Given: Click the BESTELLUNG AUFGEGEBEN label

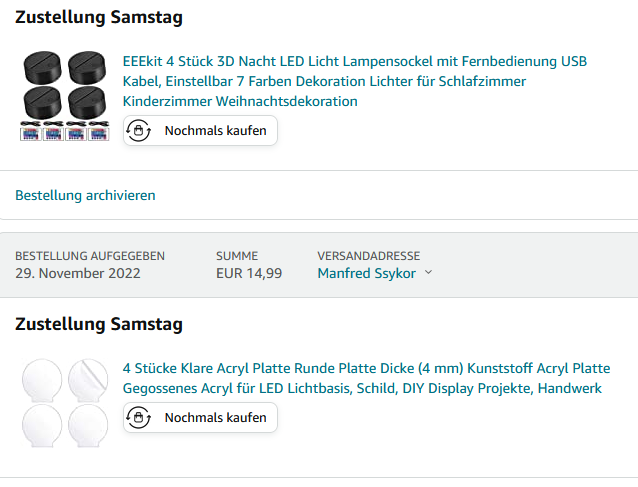Looking at the screenshot, I should [x=90, y=256].
